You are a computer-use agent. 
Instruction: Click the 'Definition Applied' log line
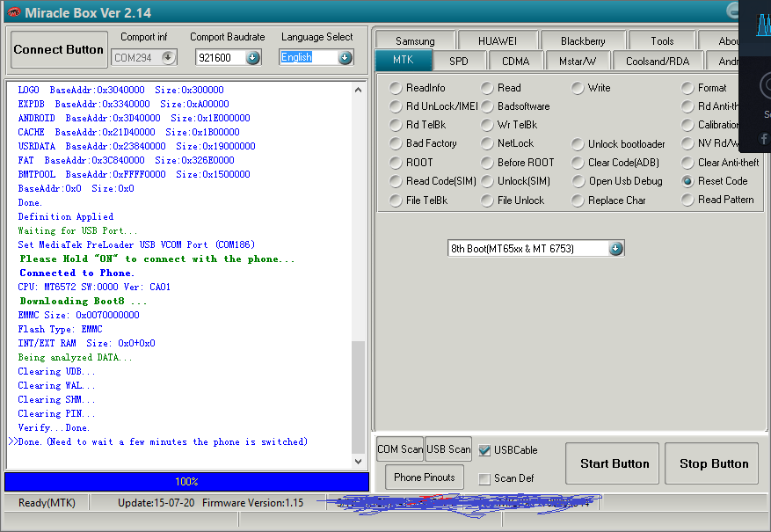click(x=66, y=216)
